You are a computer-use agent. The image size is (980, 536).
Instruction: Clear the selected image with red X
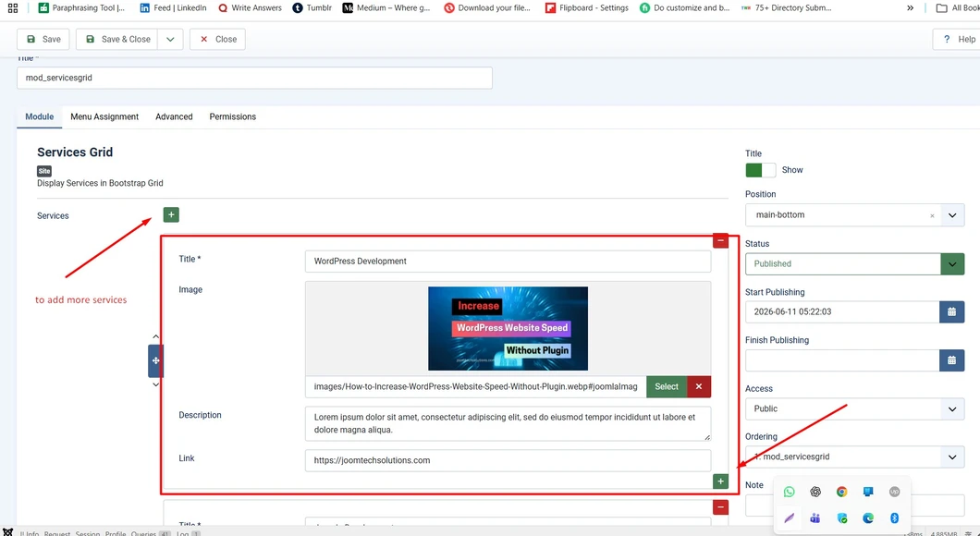[x=699, y=386]
